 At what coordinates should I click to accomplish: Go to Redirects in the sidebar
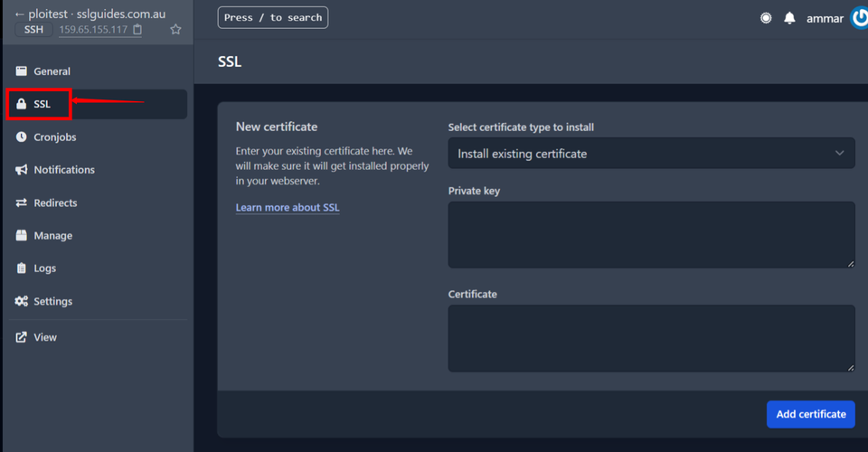click(55, 202)
